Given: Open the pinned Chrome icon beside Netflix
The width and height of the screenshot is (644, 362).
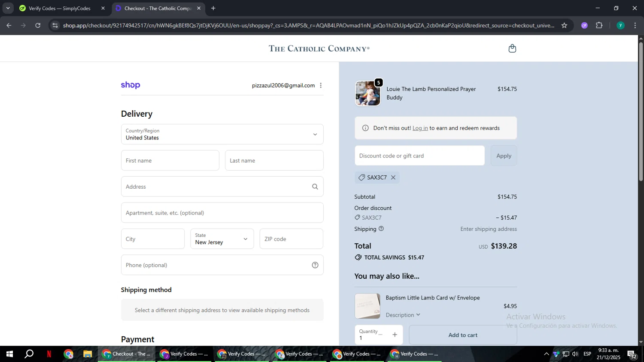Looking at the screenshot, I should 68,354.
